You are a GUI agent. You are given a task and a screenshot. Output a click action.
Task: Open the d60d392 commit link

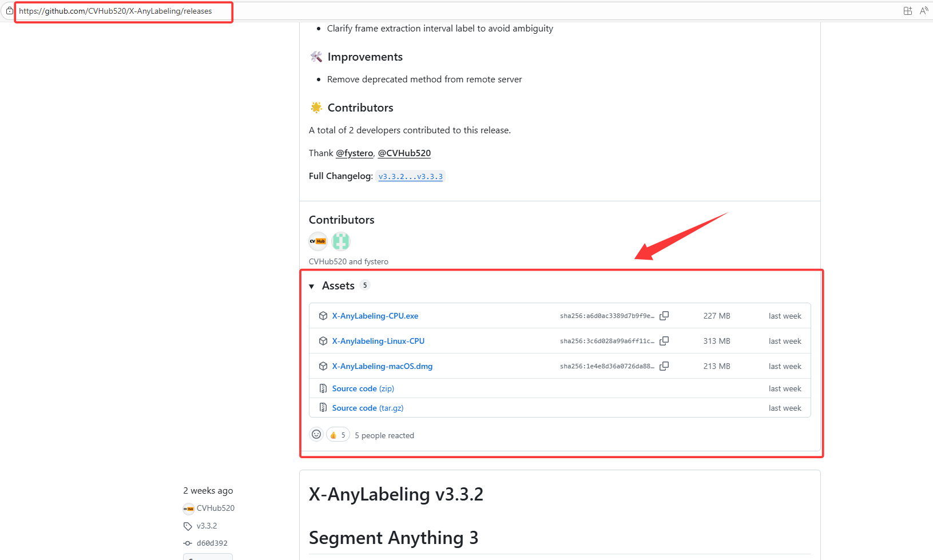(x=212, y=543)
